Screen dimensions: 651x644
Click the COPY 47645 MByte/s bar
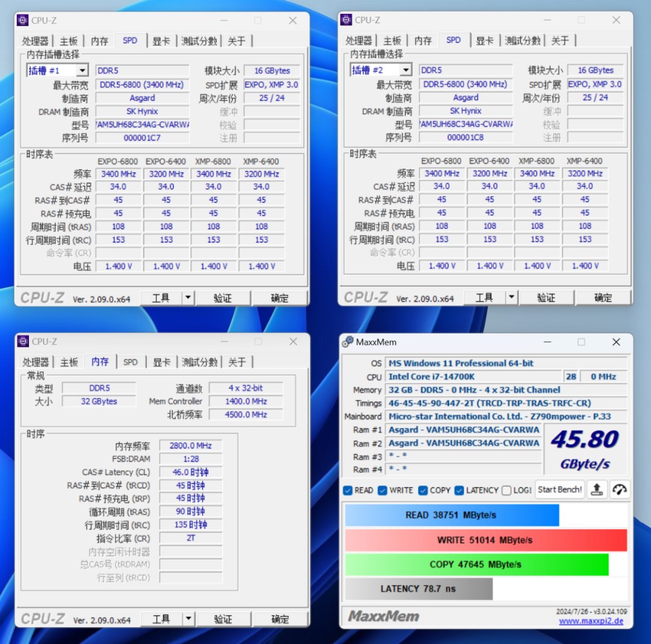pos(477,564)
